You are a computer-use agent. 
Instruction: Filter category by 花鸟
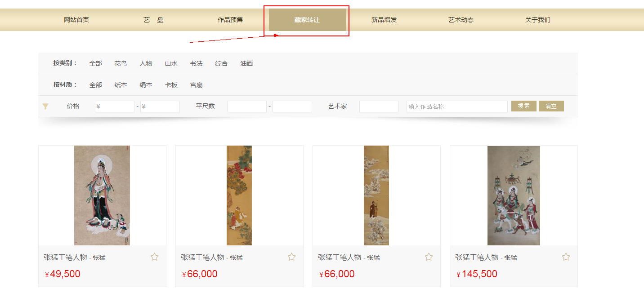click(121, 63)
